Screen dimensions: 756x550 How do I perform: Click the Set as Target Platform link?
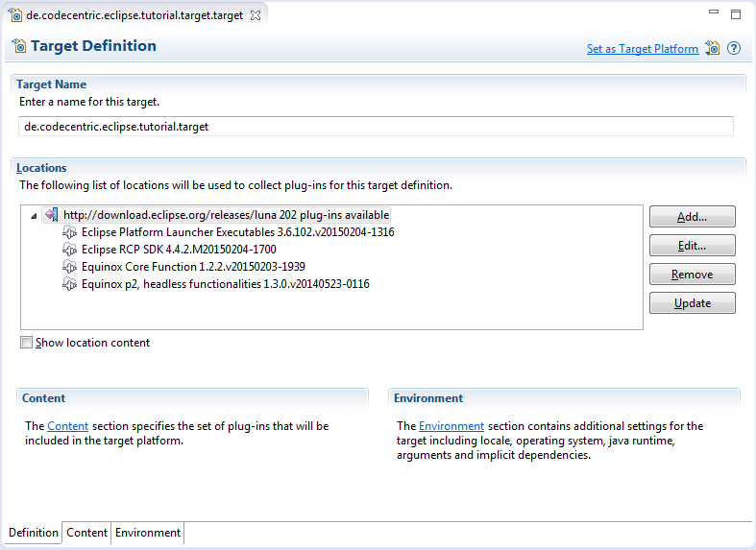coord(642,49)
